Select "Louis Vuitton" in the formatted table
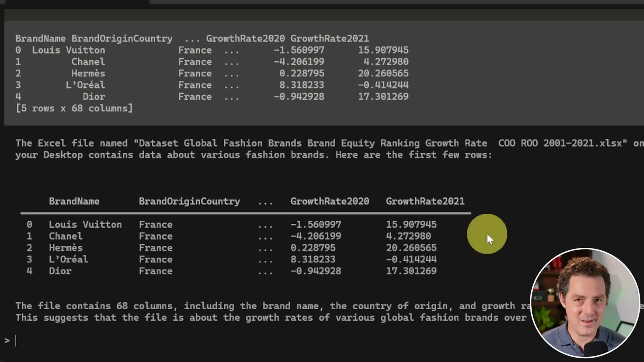Viewport: 644px width, 362px height. 85,224
